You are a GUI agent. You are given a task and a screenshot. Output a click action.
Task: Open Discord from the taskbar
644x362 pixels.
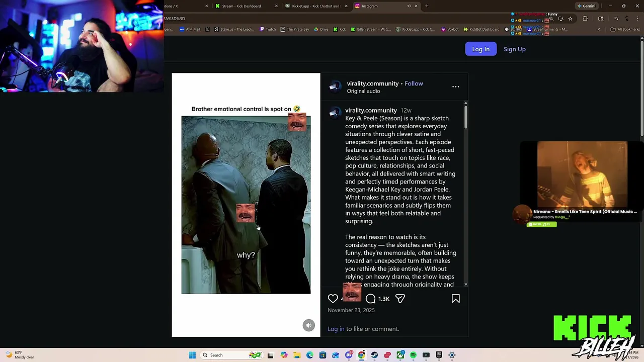pos(349,355)
